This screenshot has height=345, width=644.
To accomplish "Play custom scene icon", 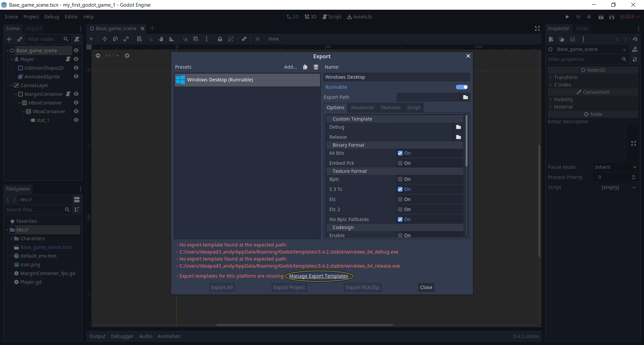I will point(612,17).
